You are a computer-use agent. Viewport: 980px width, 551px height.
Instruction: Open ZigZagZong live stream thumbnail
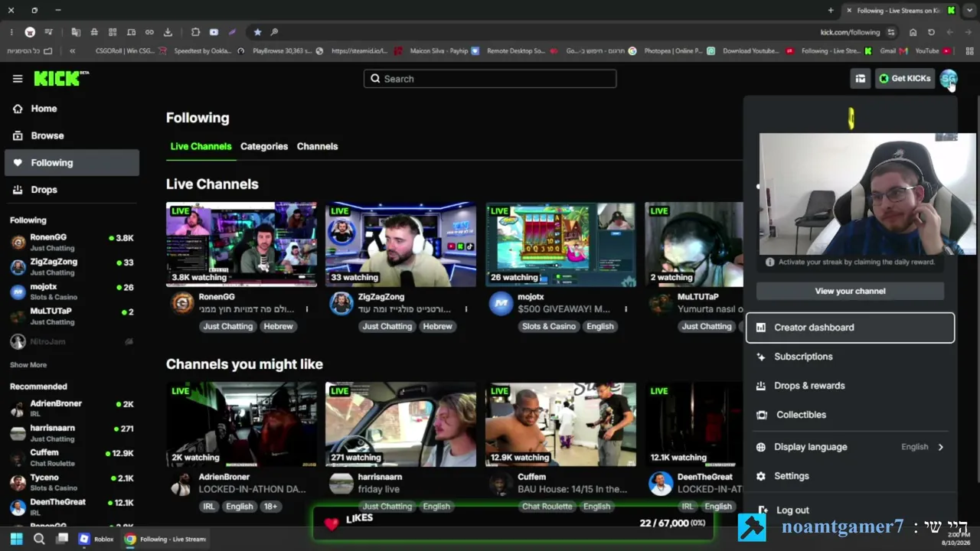[400, 244]
